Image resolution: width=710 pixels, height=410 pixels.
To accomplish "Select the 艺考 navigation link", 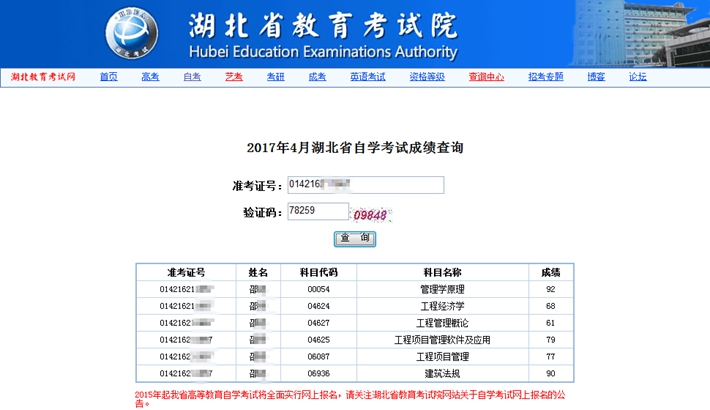I will (x=233, y=77).
